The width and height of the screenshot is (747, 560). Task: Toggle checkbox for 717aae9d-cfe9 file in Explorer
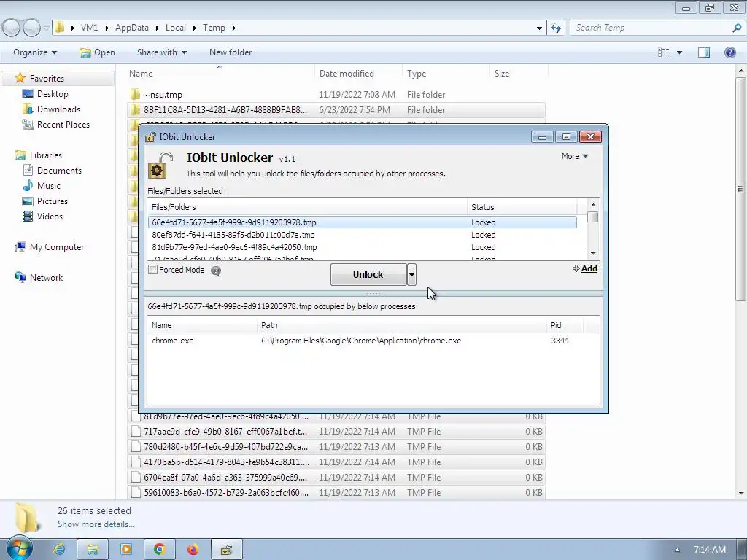tap(136, 432)
